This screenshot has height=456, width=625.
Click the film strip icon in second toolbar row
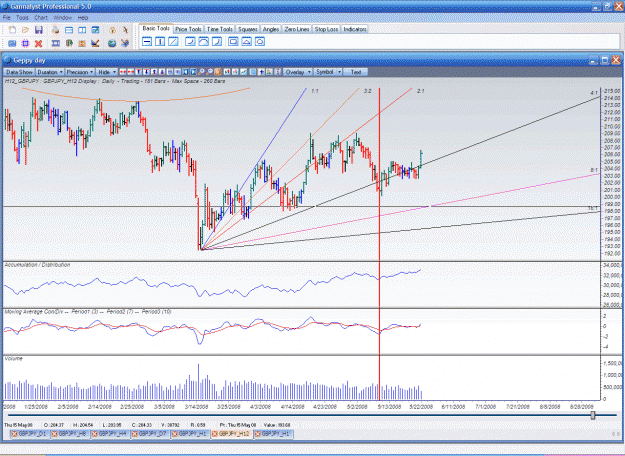pos(55,43)
